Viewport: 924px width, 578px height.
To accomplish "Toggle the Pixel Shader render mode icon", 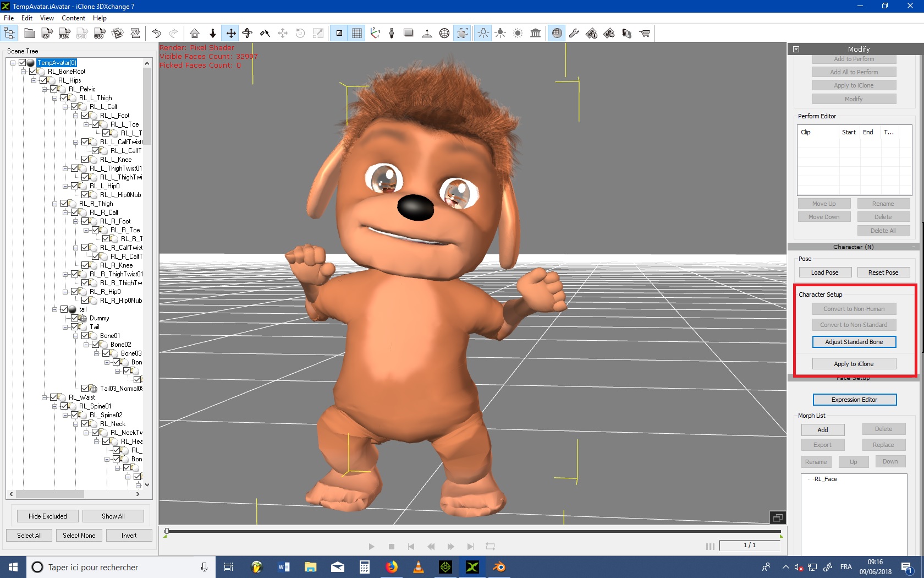I will pos(339,34).
